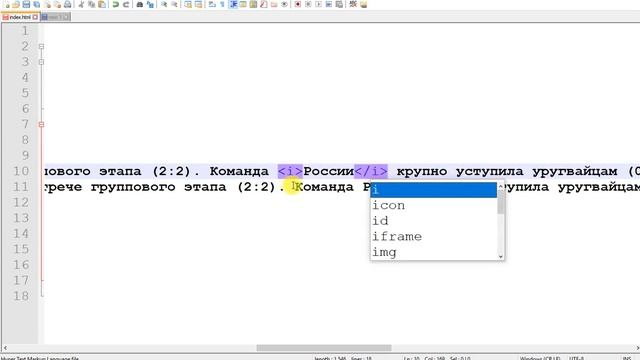Choose 'id' from the autocomplete list

pyautogui.click(x=433, y=221)
